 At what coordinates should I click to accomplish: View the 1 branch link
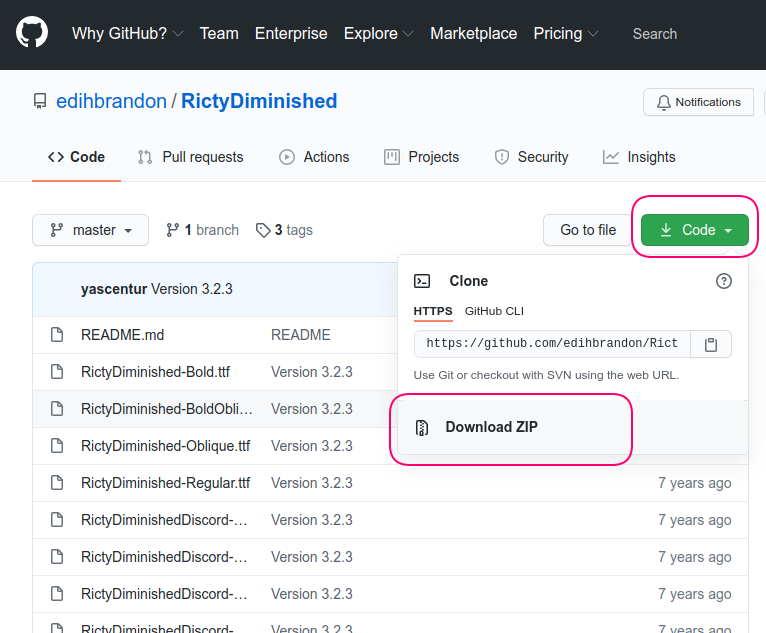[202, 230]
